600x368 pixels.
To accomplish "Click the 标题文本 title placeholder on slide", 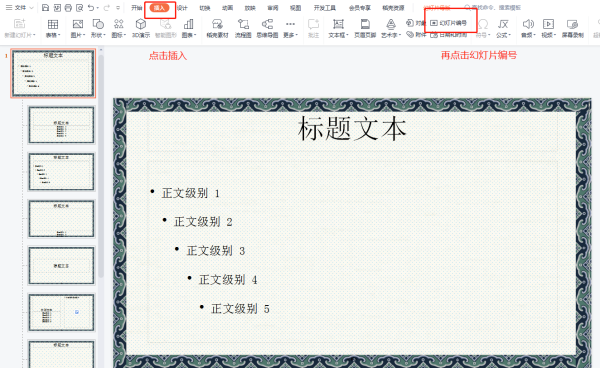I will [x=352, y=129].
